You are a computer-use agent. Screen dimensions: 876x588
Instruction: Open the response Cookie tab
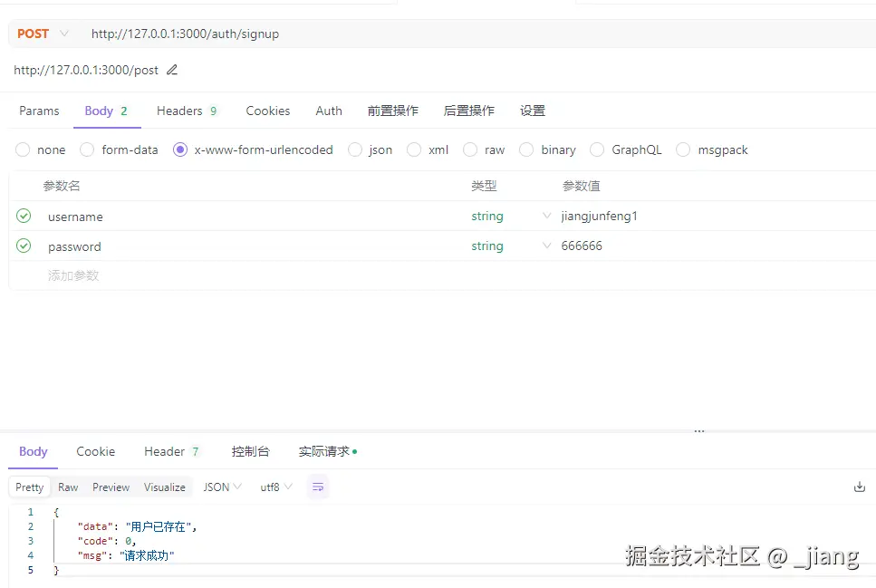click(x=95, y=451)
